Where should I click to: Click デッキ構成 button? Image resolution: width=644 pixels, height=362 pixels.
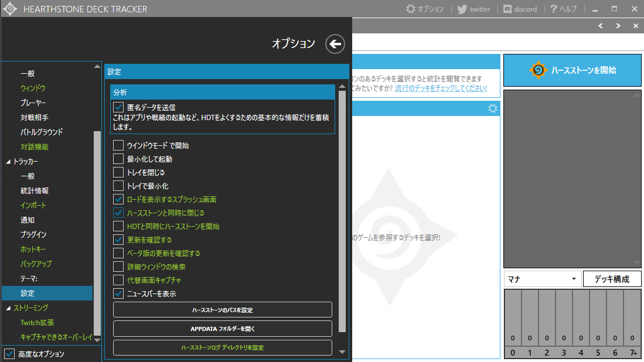pyautogui.click(x=612, y=279)
